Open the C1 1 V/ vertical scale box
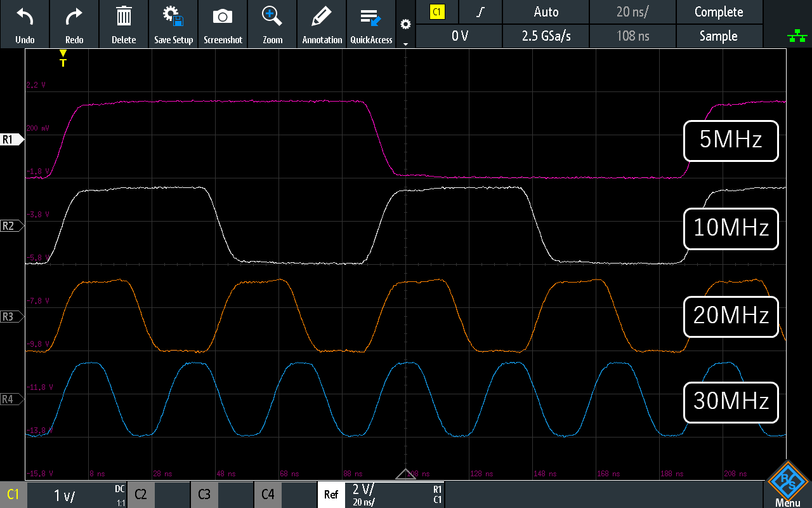This screenshot has width=812, height=508. 77,495
